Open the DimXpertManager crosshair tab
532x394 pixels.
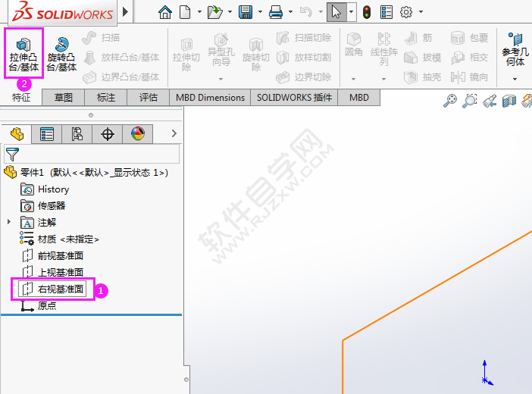pos(107,134)
